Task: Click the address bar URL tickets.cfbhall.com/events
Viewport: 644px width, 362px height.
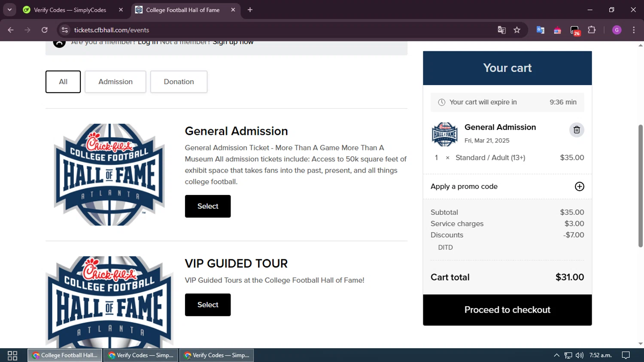Action: [x=112, y=30]
